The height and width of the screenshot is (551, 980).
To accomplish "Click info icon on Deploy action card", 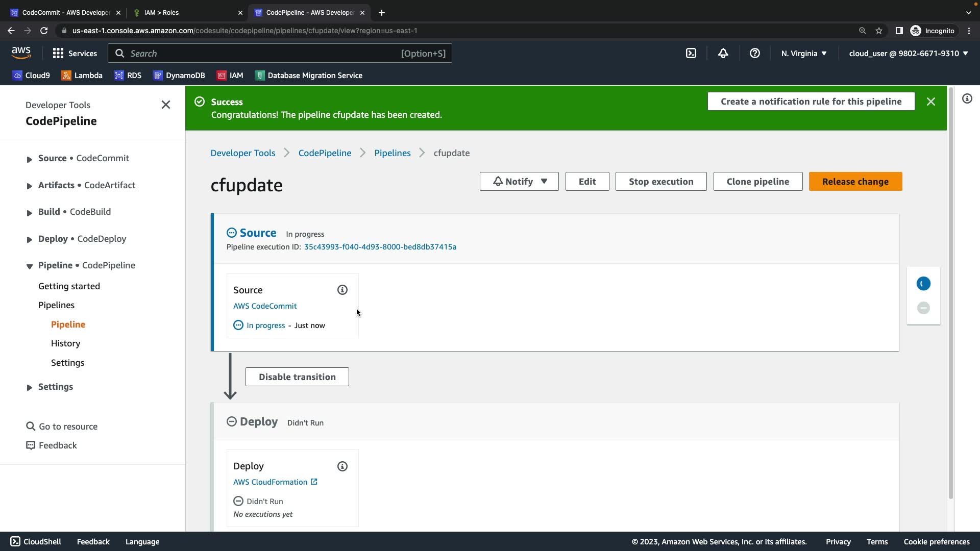I will click(x=342, y=466).
